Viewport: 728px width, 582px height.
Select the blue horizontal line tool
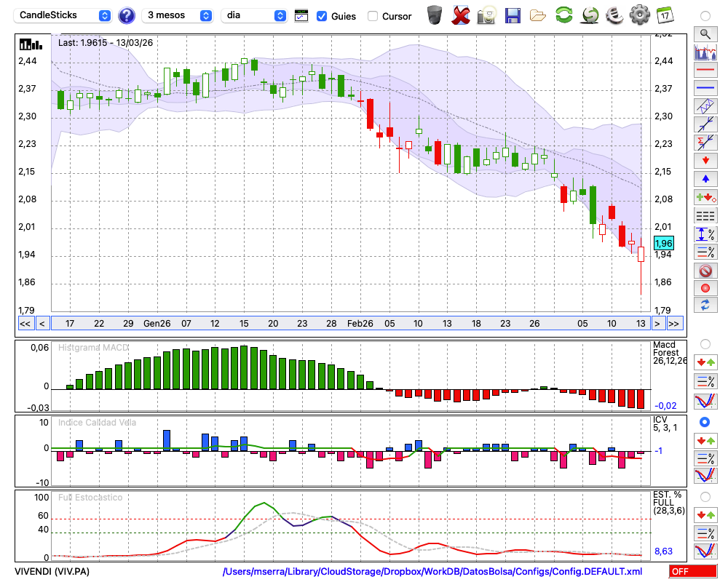[705, 88]
